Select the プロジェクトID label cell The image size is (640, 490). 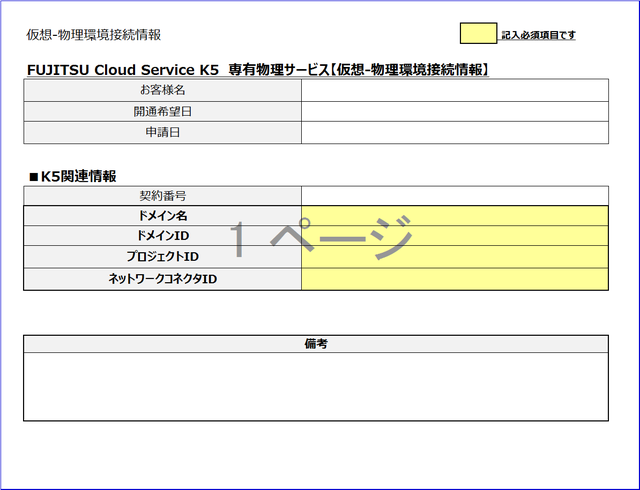click(162, 257)
